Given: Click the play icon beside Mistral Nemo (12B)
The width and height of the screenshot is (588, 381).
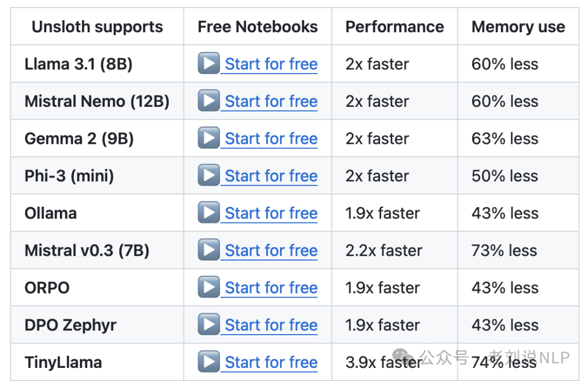Looking at the screenshot, I should [209, 100].
